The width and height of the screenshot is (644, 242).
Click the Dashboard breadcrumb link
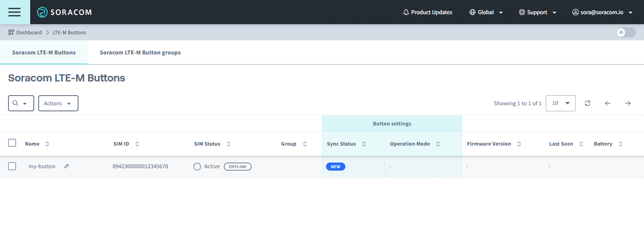click(x=29, y=32)
